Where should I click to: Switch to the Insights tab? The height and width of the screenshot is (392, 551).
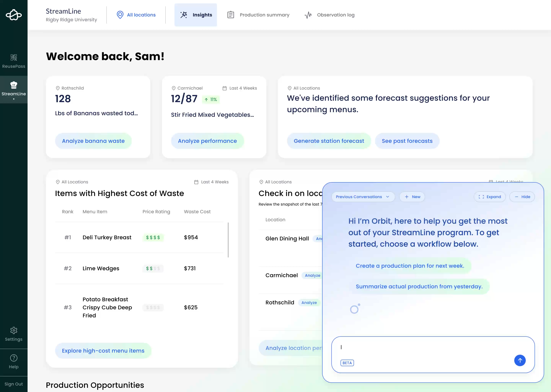(196, 15)
